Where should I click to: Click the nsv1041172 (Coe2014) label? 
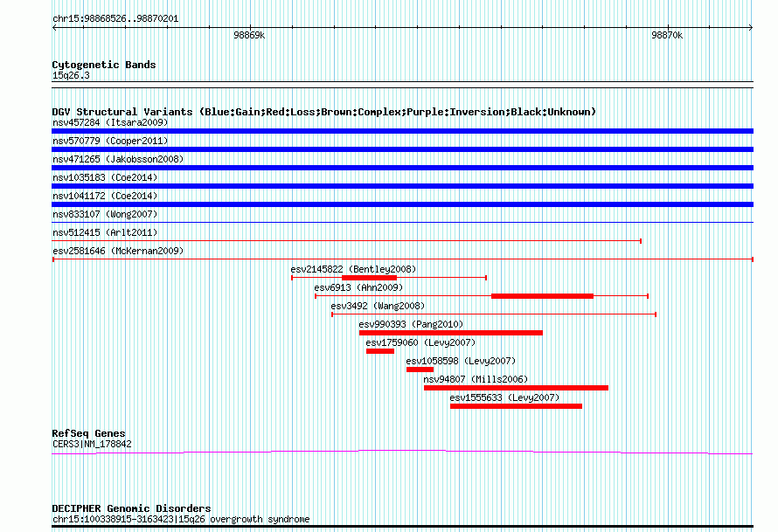point(105,196)
